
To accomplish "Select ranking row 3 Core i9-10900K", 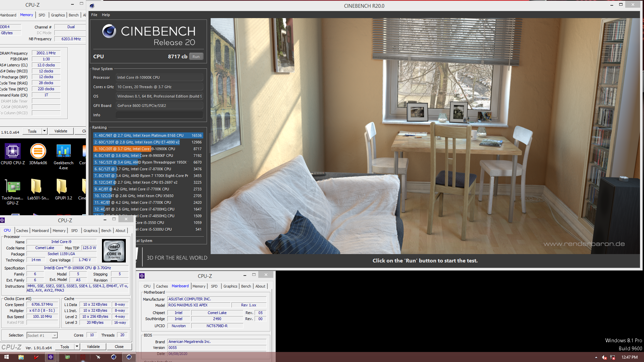I will pos(148,149).
